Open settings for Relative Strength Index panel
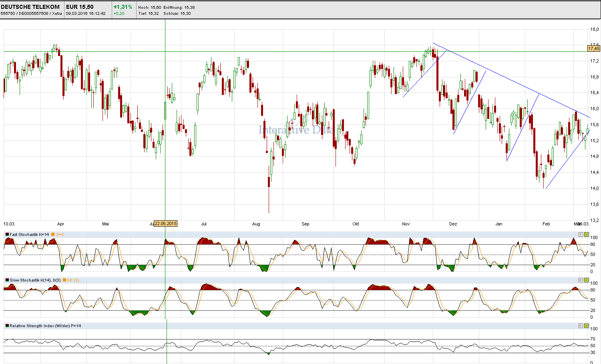 click(x=581, y=326)
